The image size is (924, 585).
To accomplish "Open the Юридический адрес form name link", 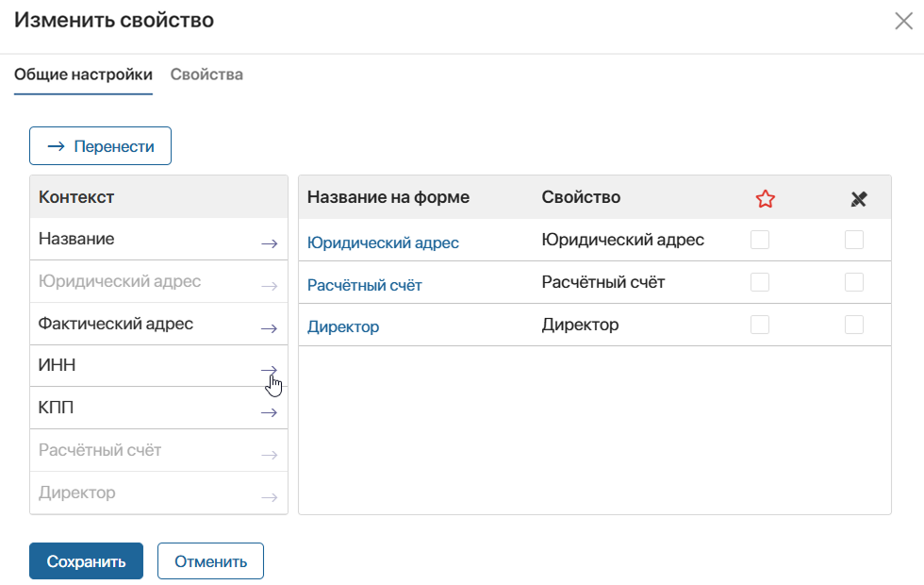I will click(x=383, y=242).
